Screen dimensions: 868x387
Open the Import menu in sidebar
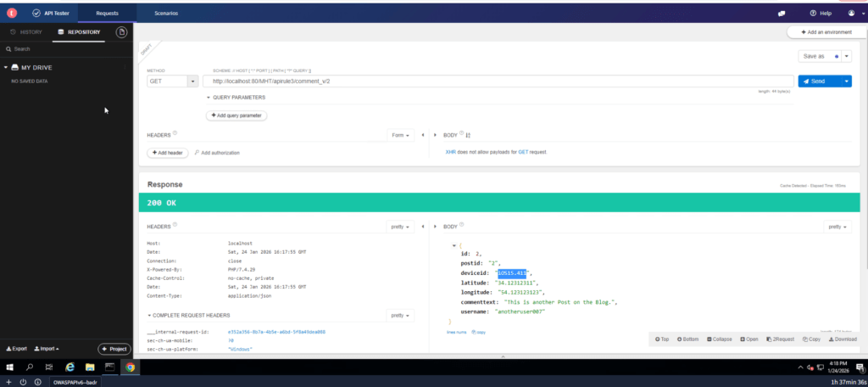point(47,349)
